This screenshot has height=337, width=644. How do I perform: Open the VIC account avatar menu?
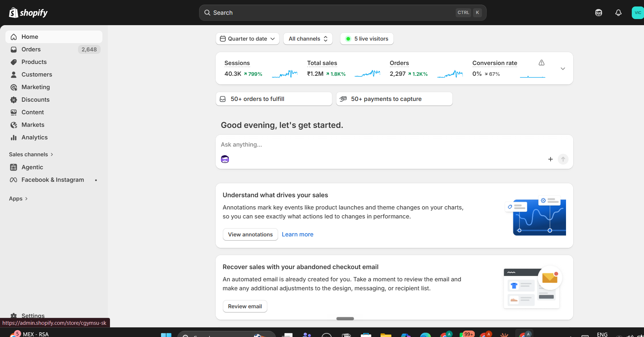click(x=638, y=13)
